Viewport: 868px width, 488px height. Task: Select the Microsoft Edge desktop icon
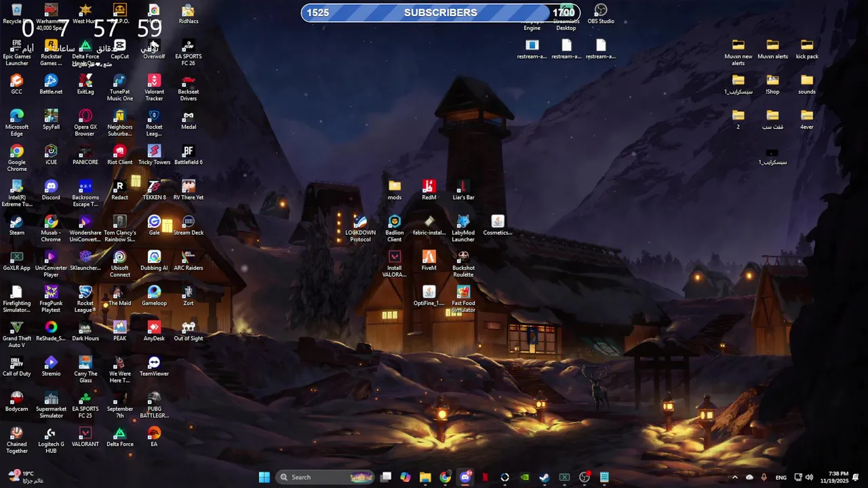point(17,123)
